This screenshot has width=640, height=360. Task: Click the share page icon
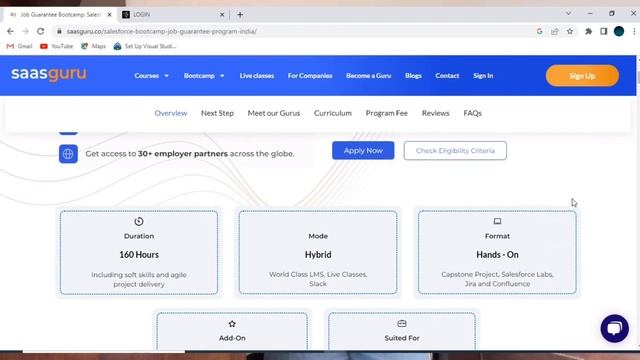(555, 31)
